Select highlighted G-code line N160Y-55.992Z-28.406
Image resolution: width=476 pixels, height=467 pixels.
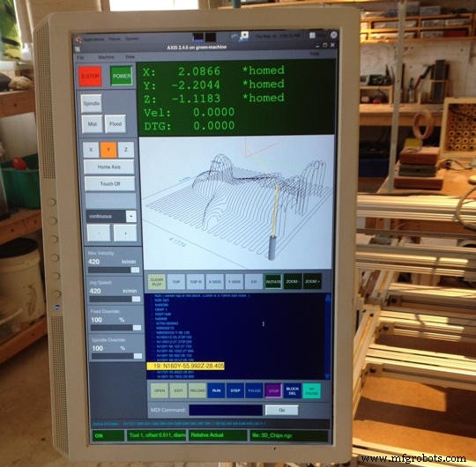click(x=185, y=366)
